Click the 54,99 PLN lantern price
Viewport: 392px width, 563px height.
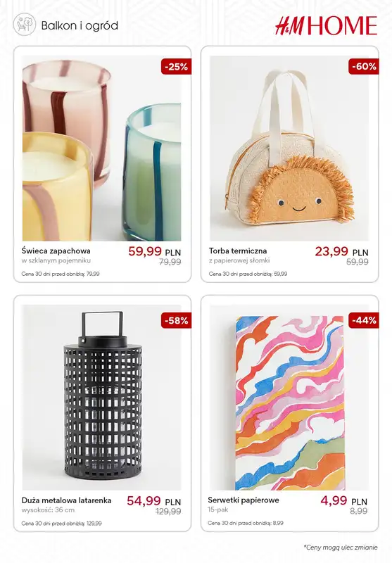click(153, 501)
